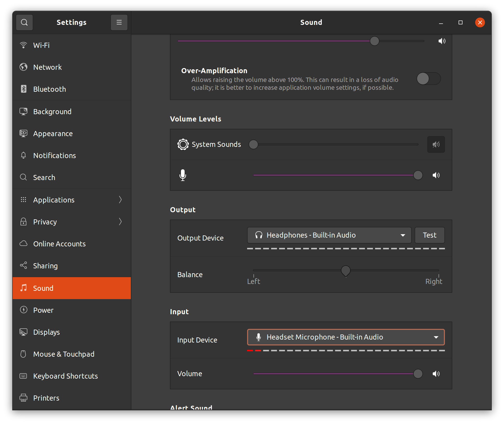This screenshot has width=504, height=424.
Task: Click the Wi-Fi icon in the sidebar
Action: click(x=23, y=45)
